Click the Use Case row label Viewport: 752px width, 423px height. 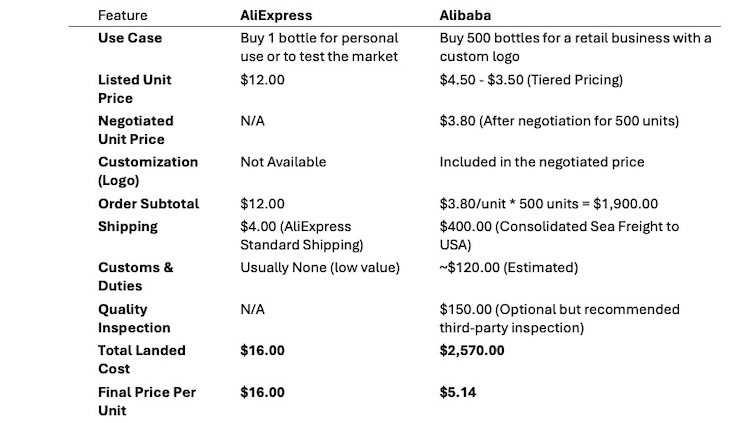(129, 38)
